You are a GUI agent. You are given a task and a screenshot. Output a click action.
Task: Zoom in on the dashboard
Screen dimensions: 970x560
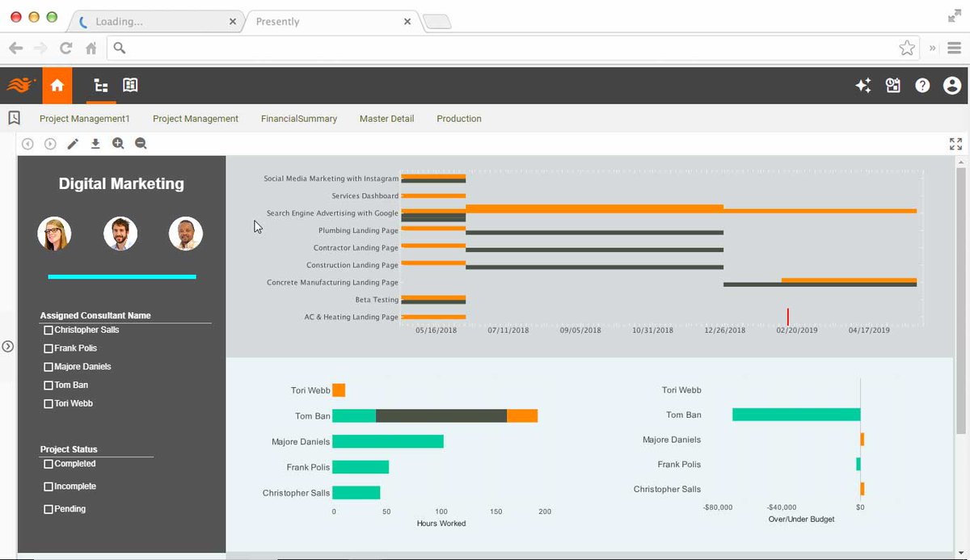pyautogui.click(x=118, y=143)
